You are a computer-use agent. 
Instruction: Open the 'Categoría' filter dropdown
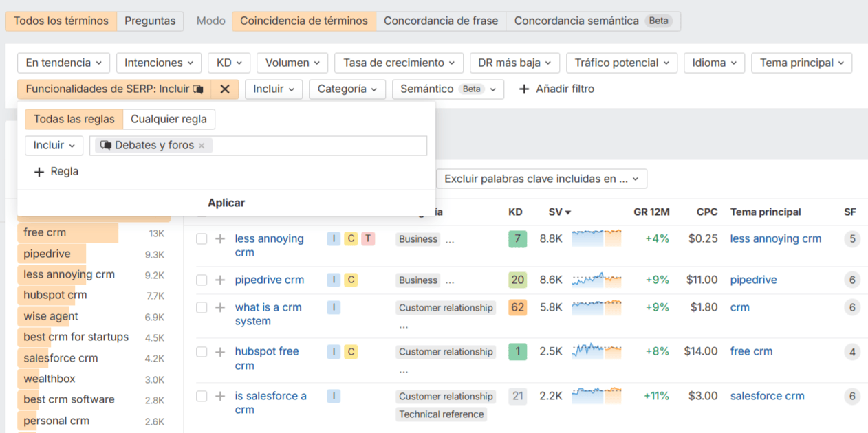(347, 89)
